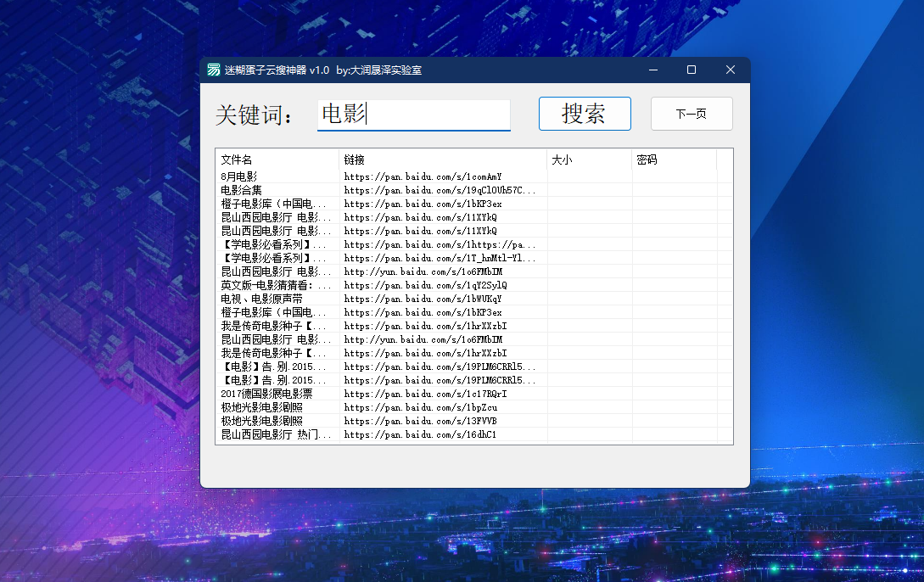Click link ending in 1qY2SylQ
924x582 pixels.
[x=425, y=285]
